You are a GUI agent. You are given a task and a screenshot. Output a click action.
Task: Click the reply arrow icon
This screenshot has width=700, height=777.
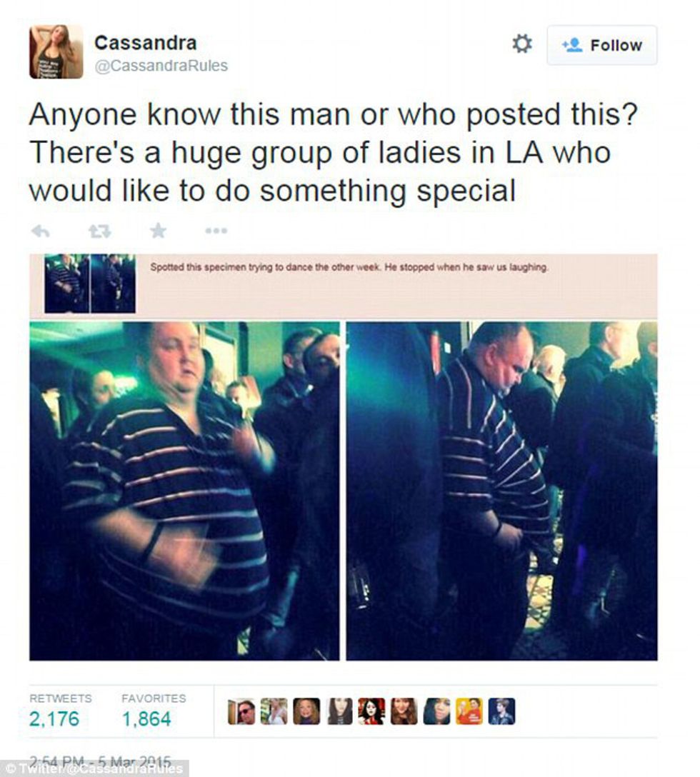click(40, 231)
